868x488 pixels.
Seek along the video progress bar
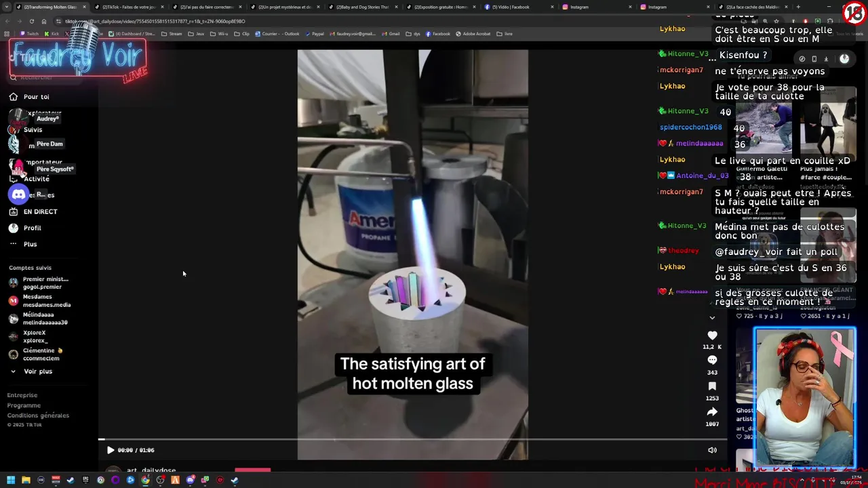click(x=412, y=439)
